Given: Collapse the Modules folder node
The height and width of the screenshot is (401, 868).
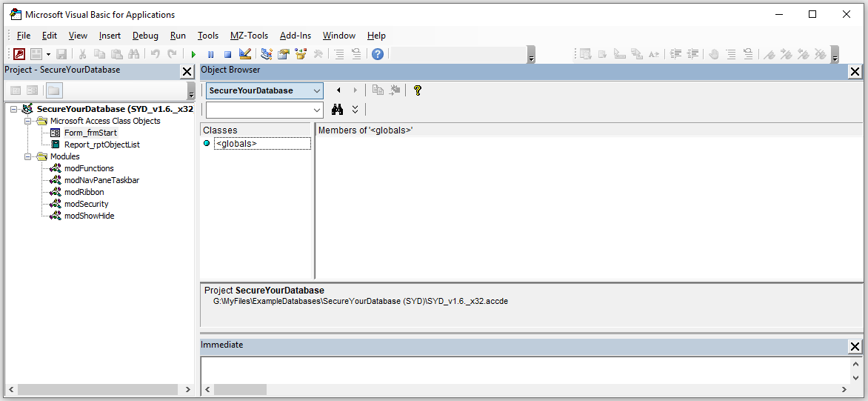Looking at the screenshot, I should (27, 156).
